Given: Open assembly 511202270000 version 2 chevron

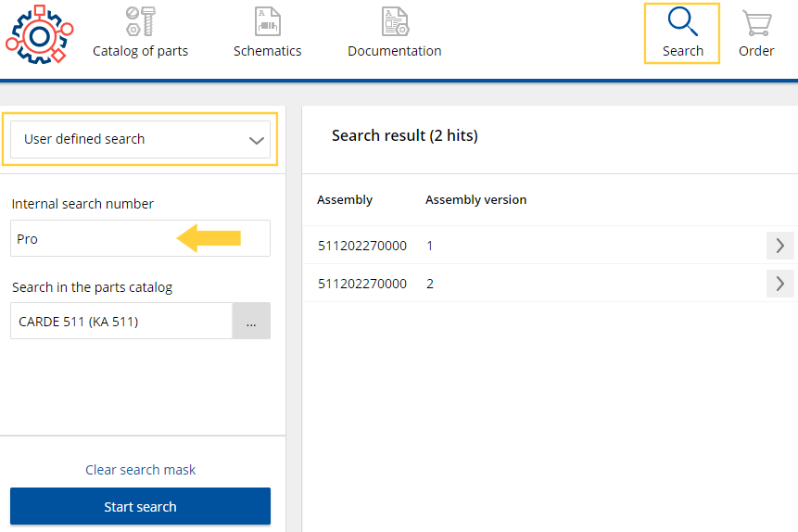Looking at the screenshot, I should click(x=780, y=284).
